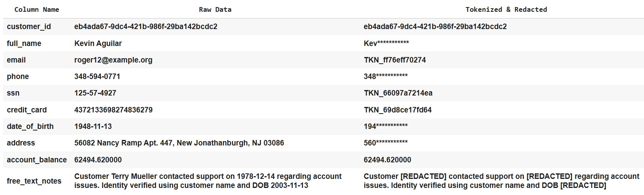Click the "Raw Data" column header
Image resolution: width=644 pixels, height=195 pixels.
(x=215, y=9)
